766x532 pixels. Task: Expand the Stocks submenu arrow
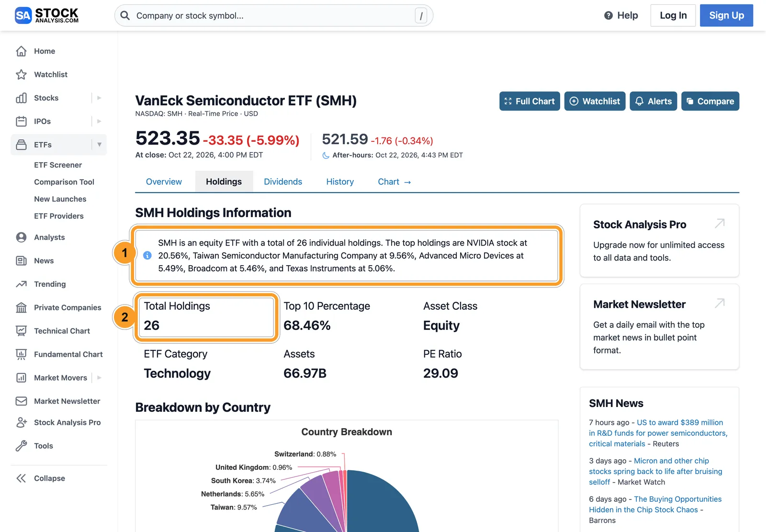(x=99, y=98)
